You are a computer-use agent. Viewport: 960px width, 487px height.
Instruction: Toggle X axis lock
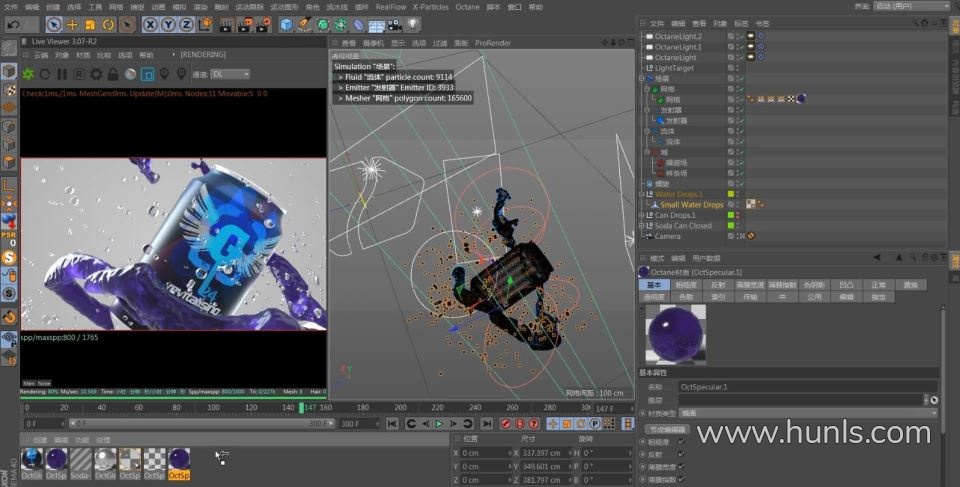151,25
